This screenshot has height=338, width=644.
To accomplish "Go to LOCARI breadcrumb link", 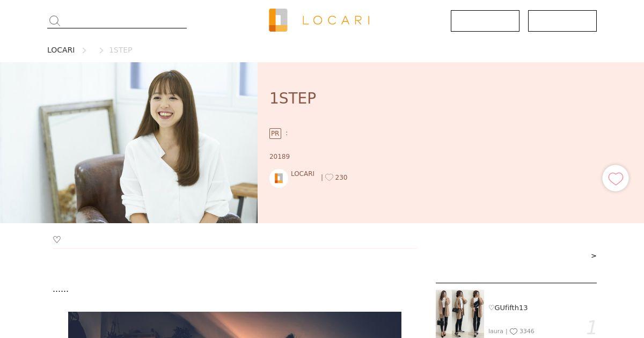I will (61, 50).
